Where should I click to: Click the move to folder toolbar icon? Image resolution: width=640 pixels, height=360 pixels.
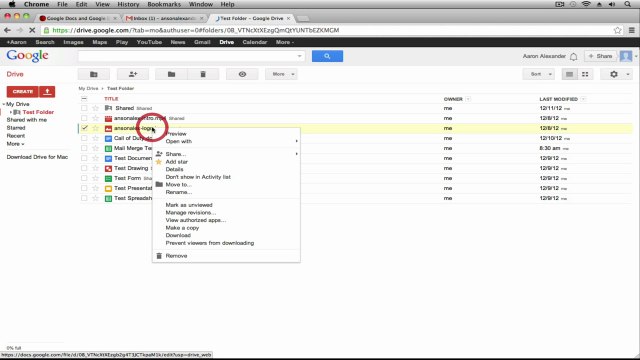(171, 74)
